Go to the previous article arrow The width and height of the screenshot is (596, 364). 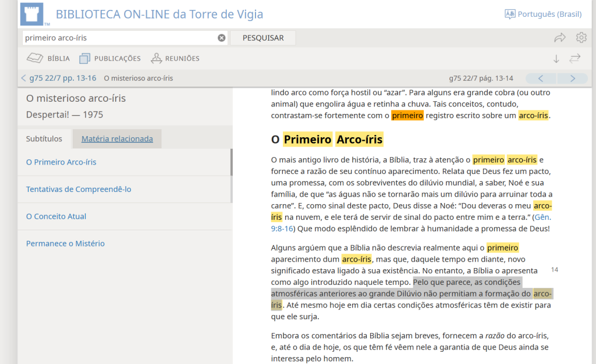540,78
